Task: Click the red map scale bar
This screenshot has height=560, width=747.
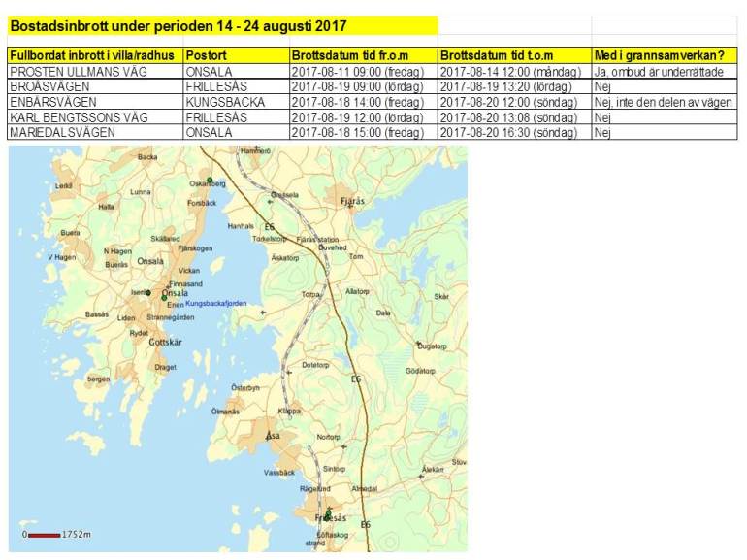Action: [x=44, y=534]
